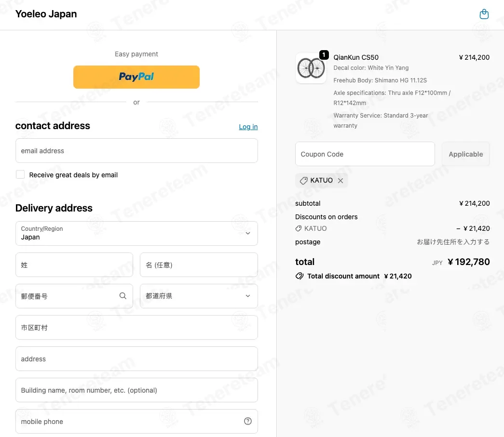Click the Building name optional field
The height and width of the screenshot is (437, 504).
pos(136,390)
